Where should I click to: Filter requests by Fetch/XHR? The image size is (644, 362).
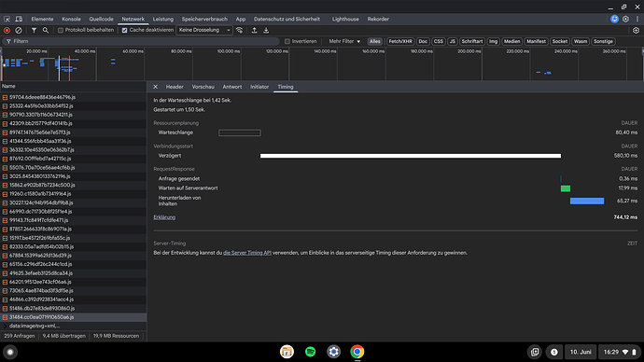[x=400, y=41]
